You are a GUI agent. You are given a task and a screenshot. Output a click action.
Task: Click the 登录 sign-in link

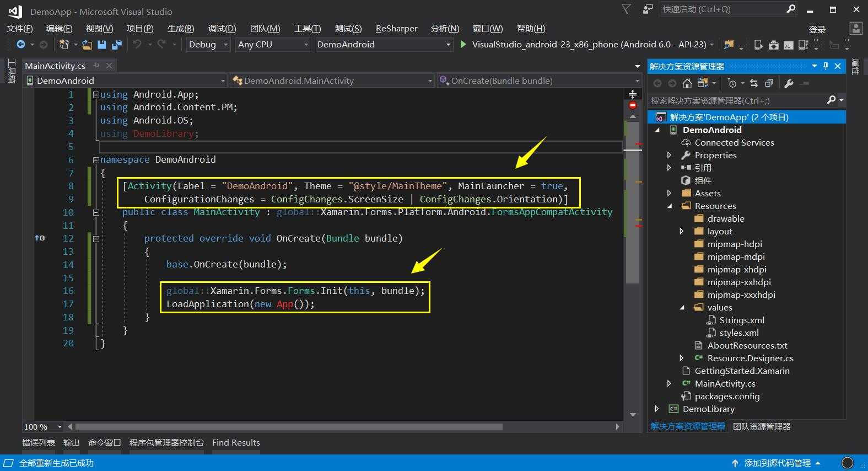tap(817, 30)
